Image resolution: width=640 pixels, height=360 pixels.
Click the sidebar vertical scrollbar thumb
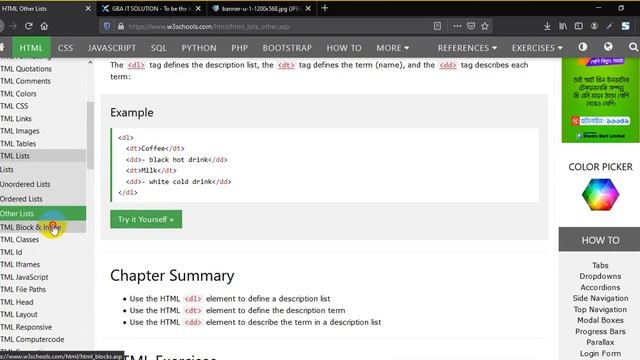[x=90, y=135]
